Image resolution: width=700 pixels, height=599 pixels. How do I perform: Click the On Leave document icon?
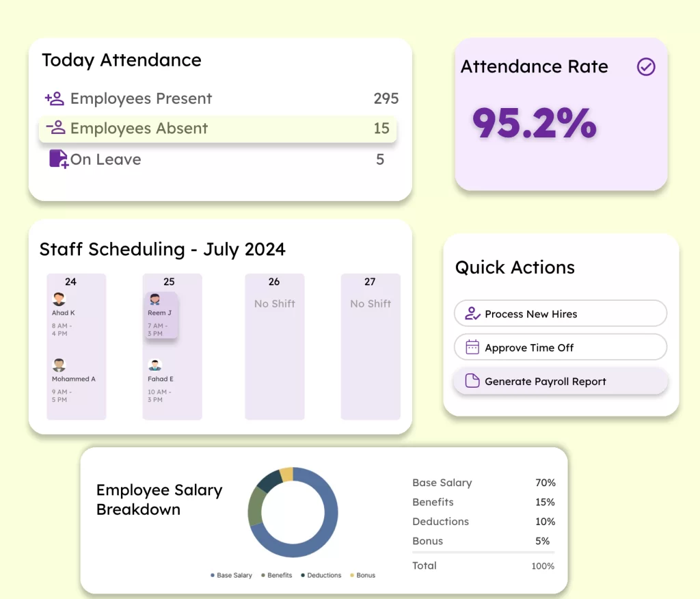pos(59,159)
